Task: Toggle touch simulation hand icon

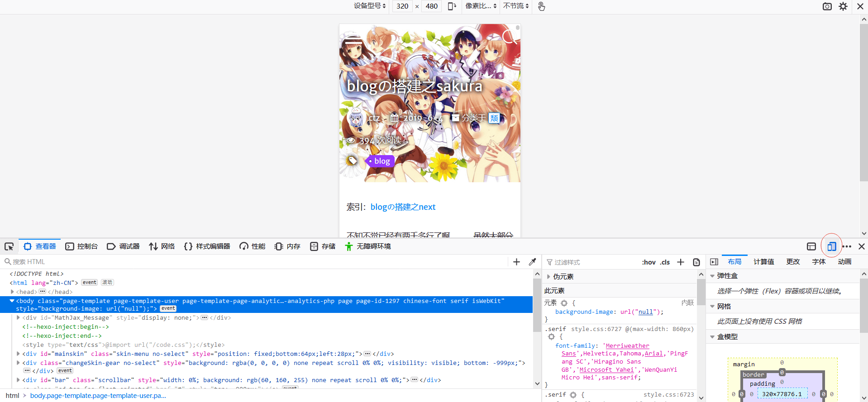Action: click(541, 6)
